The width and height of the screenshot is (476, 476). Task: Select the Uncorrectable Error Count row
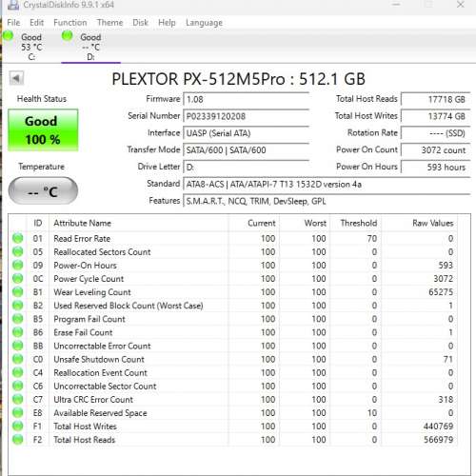click(x=233, y=346)
